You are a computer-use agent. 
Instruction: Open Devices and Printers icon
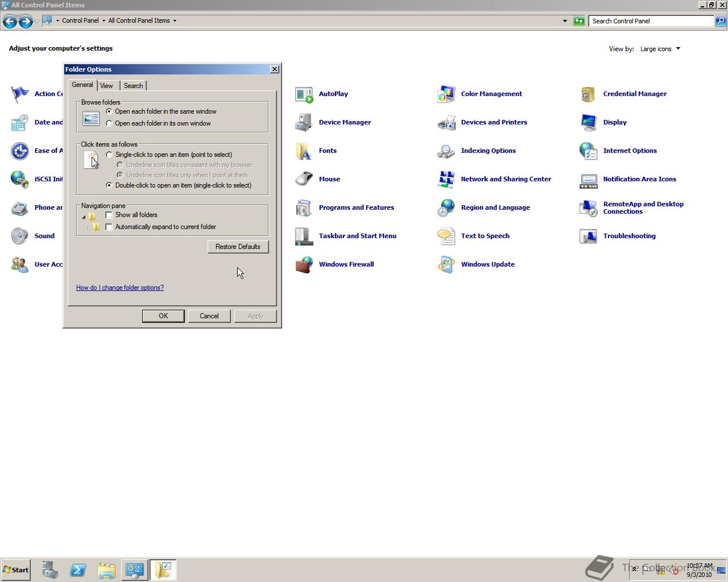pyautogui.click(x=446, y=123)
